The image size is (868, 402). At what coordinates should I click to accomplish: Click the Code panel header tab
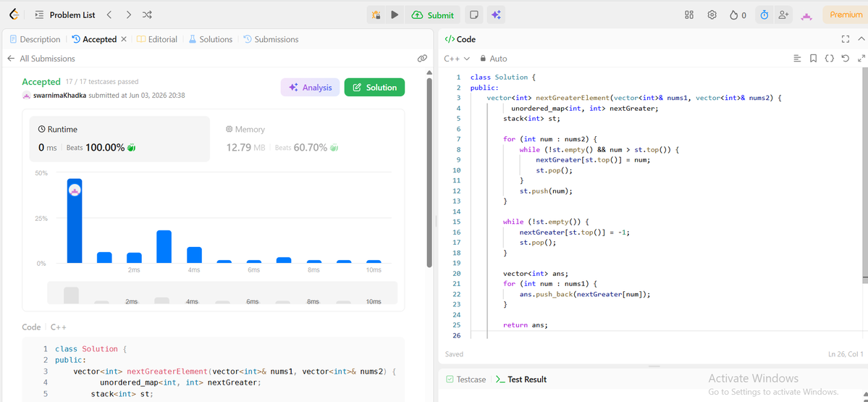point(460,39)
